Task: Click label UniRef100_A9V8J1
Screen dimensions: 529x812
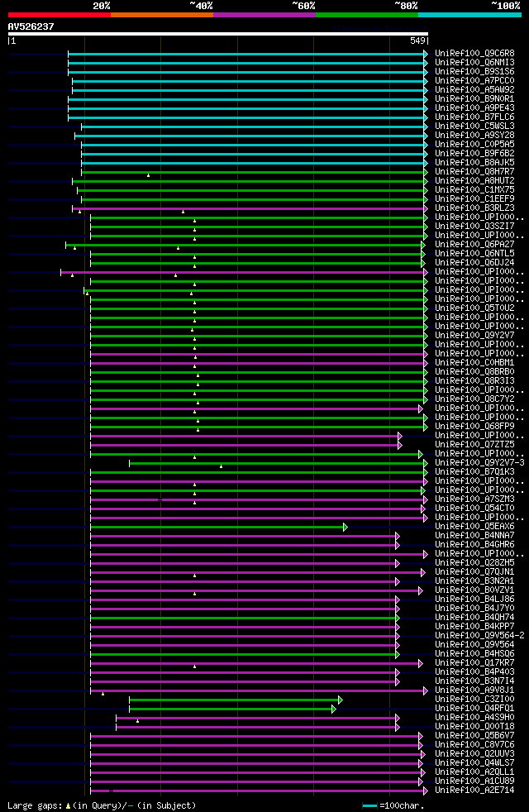Action: [474, 690]
